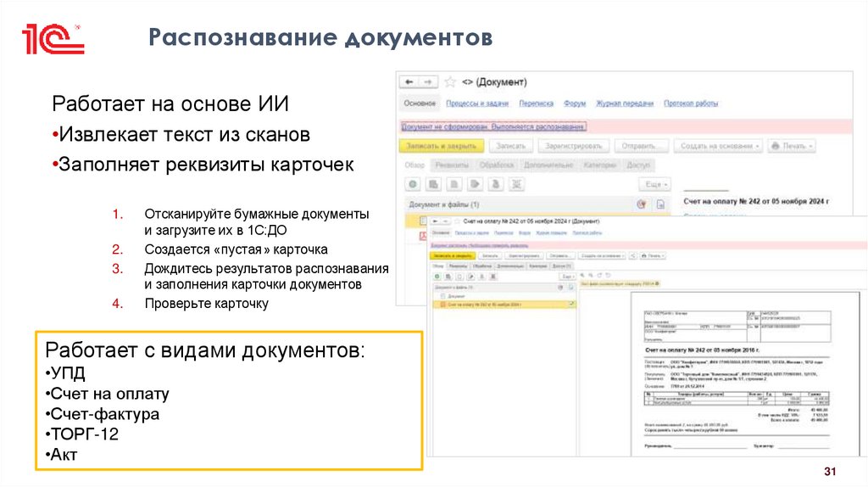Viewport: 868px width, 487px height.
Task: Select Документ row in Счет на оплату file tree
Action: pyautogui.click(x=504, y=296)
